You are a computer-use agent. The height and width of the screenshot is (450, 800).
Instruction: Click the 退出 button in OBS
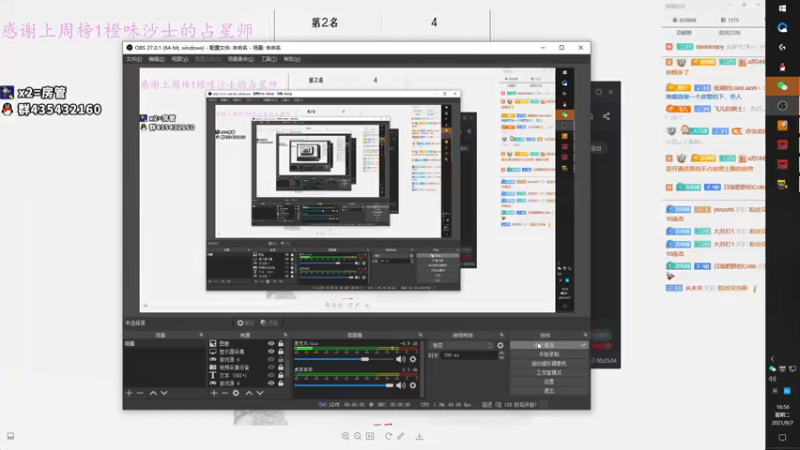coord(548,391)
